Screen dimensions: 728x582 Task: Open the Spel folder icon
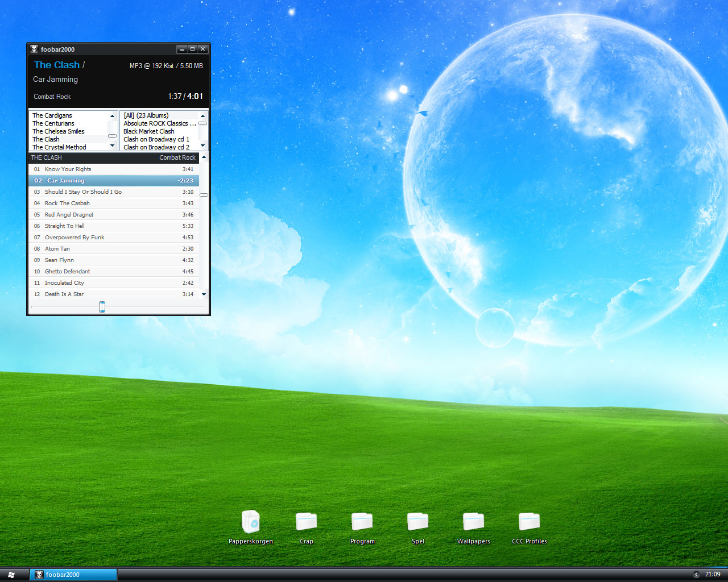tap(417, 522)
